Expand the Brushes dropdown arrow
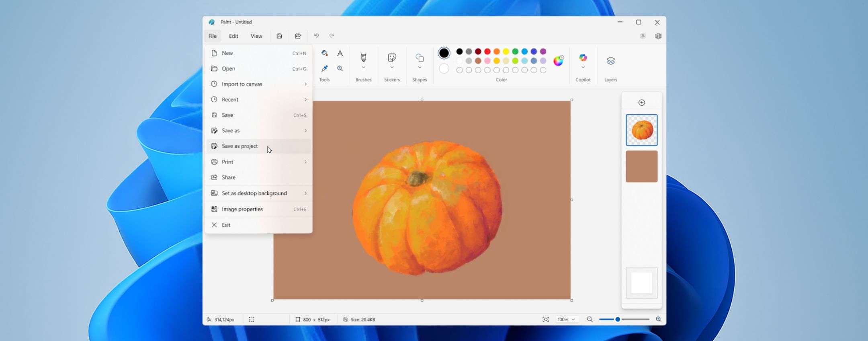 point(363,68)
